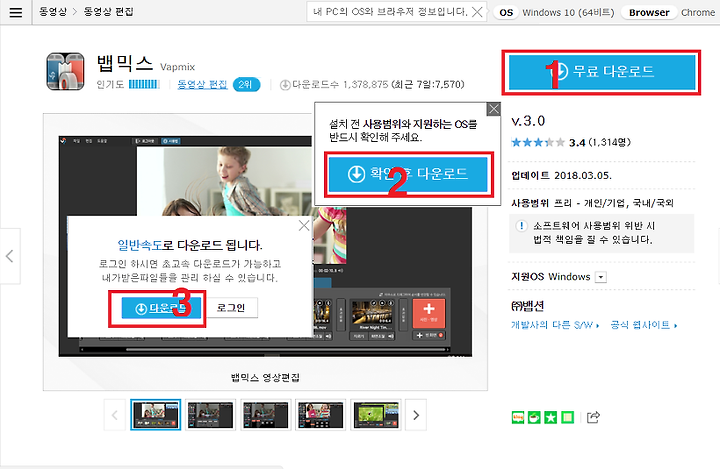Viewport: 720px width, 469px height.
Task: Open the 동영상 편집 category link
Action: (x=202, y=85)
